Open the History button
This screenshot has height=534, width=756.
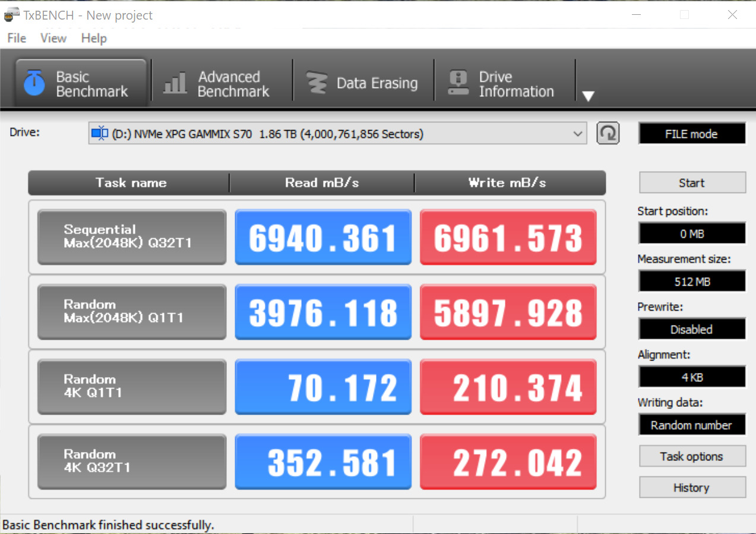tap(692, 488)
